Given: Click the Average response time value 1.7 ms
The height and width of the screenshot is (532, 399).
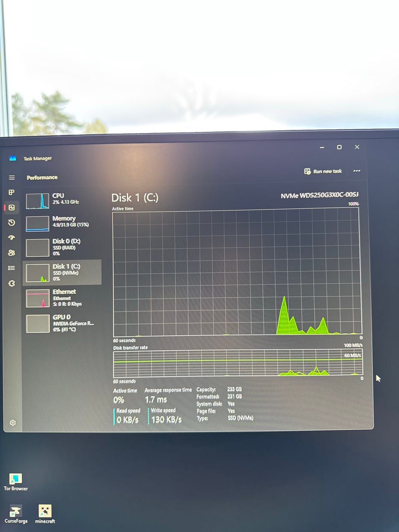Looking at the screenshot, I should coord(156,400).
